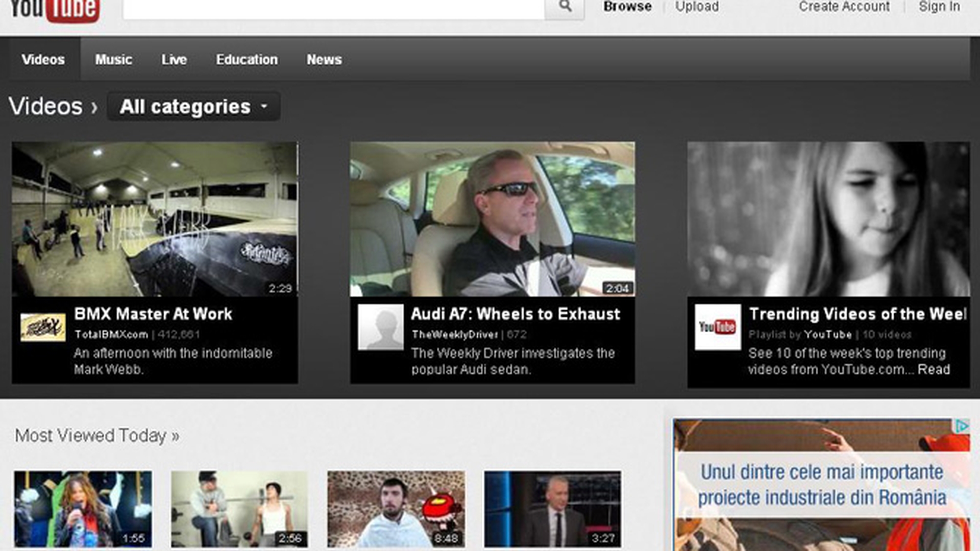Play the 8:48 most viewed video
The image size is (980, 551).
[396, 509]
